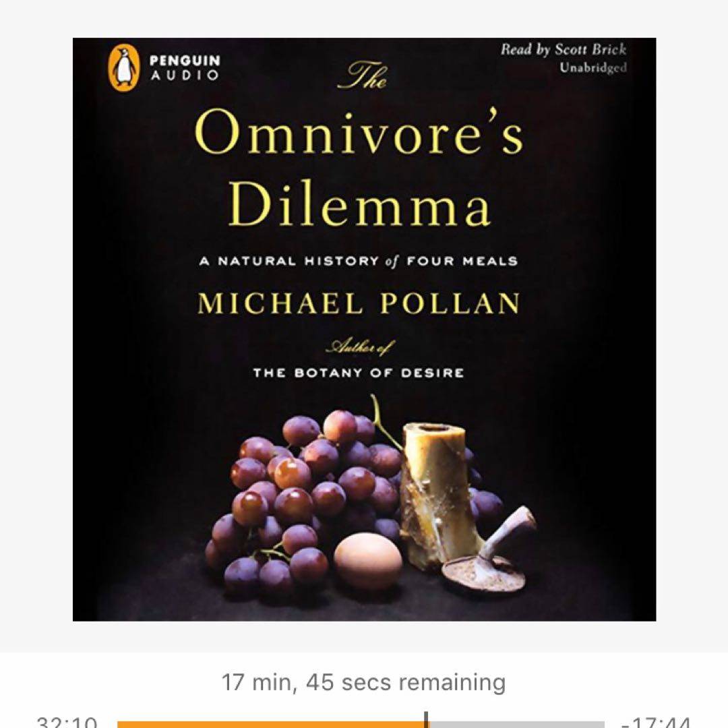Tap 'The Botany of Desire' text
The image size is (728, 728).
[359, 373]
